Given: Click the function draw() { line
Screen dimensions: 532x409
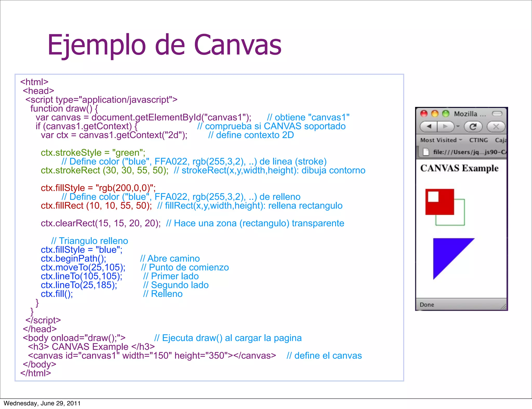Looking at the screenshot, I should click(x=64, y=108).
